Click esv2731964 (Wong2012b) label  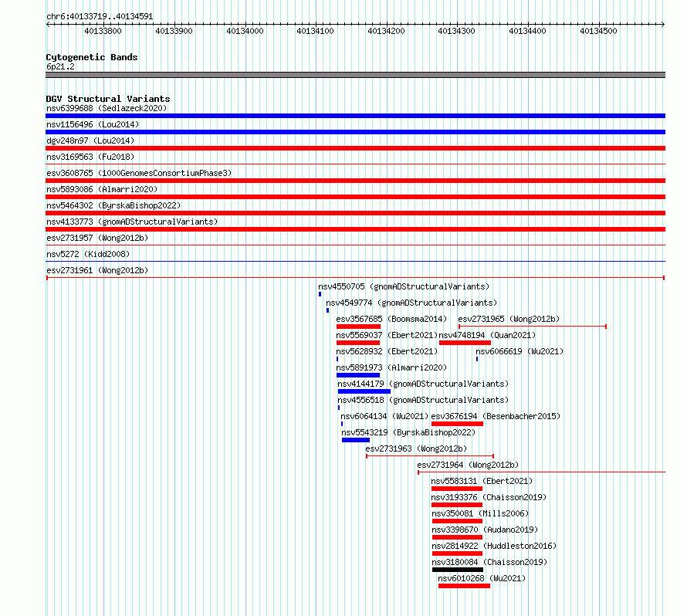tap(468, 465)
